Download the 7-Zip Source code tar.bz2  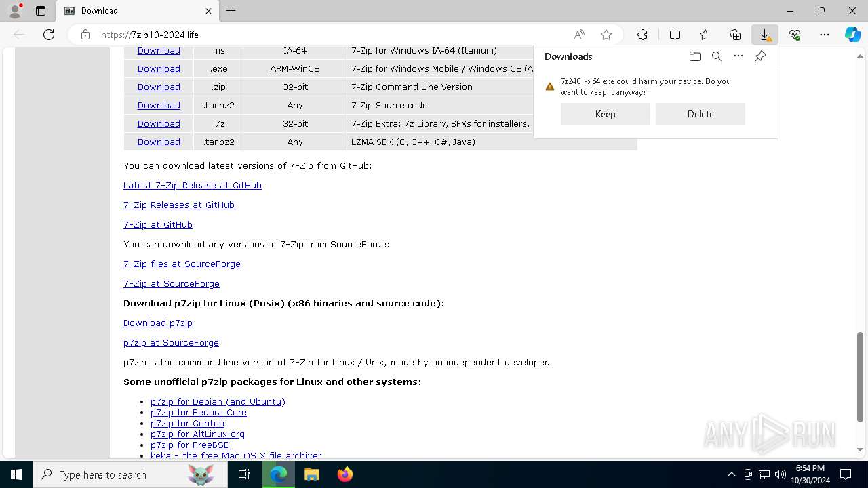point(159,106)
